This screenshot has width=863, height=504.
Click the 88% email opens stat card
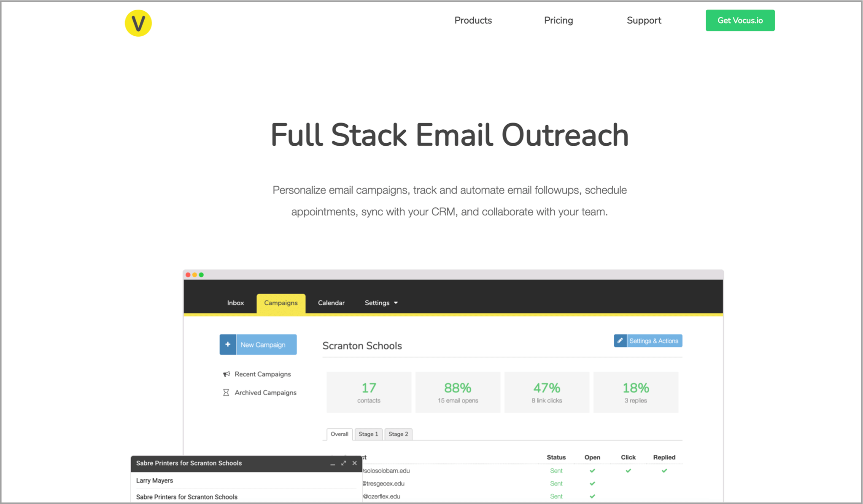pos(458,392)
